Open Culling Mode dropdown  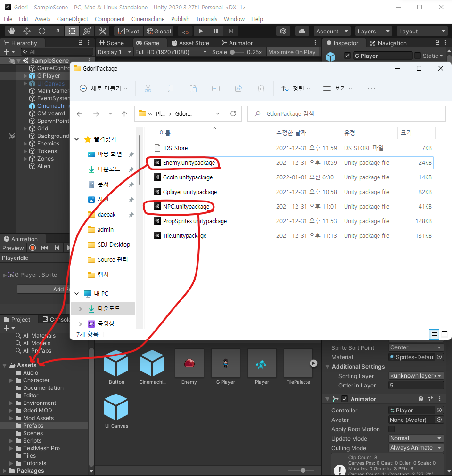(416, 447)
